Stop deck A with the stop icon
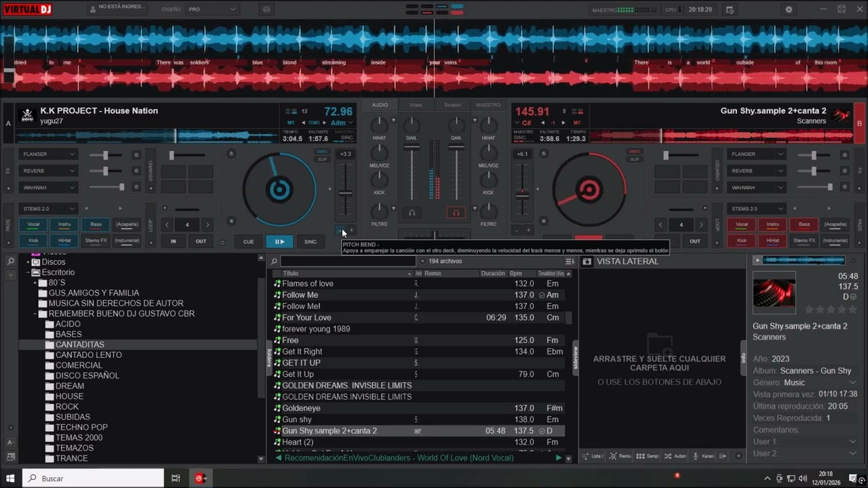The image size is (868, 488). coord(231,221)
